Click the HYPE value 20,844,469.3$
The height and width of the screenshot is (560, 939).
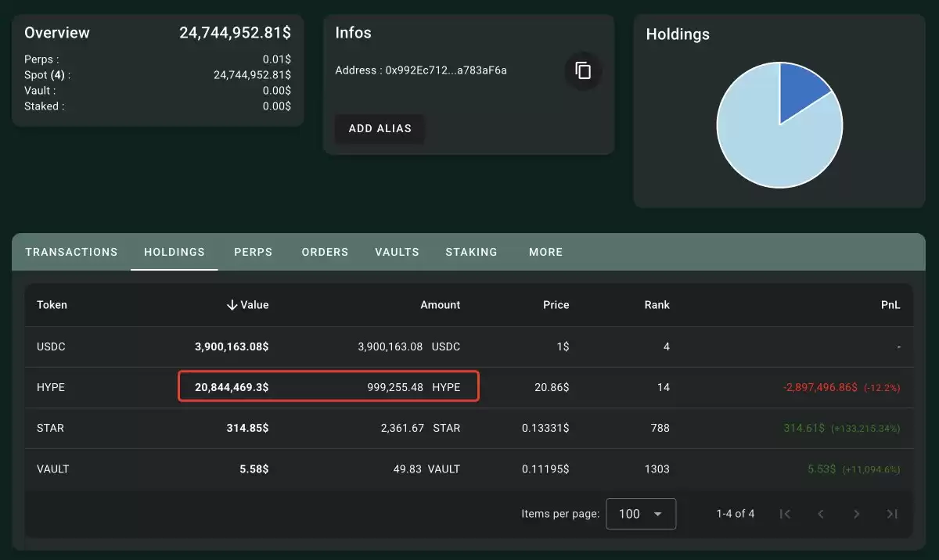pyautogui.click(x=232, y=387)
